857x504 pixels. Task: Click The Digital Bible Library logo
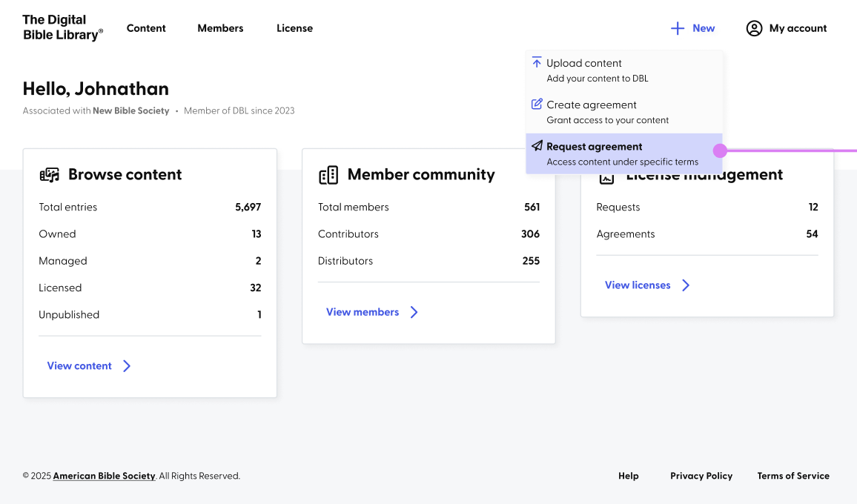click(x=63, y=27)
